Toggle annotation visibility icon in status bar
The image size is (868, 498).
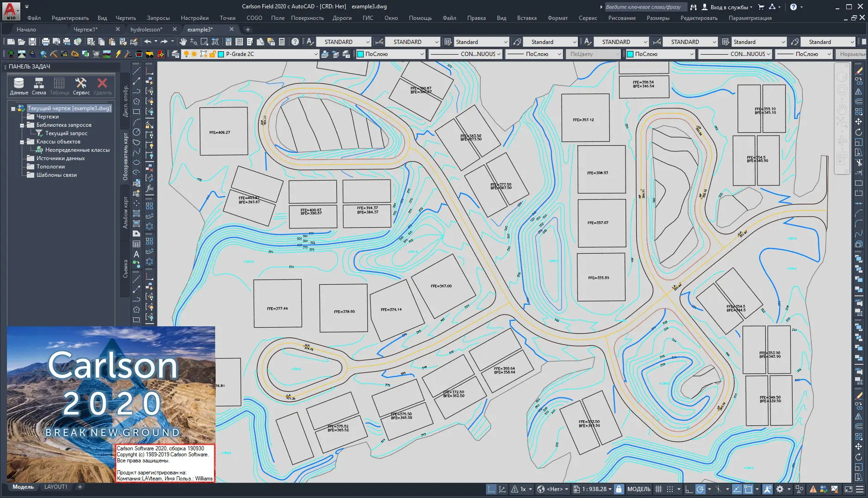pyautogui.click(x=768, y=489)
